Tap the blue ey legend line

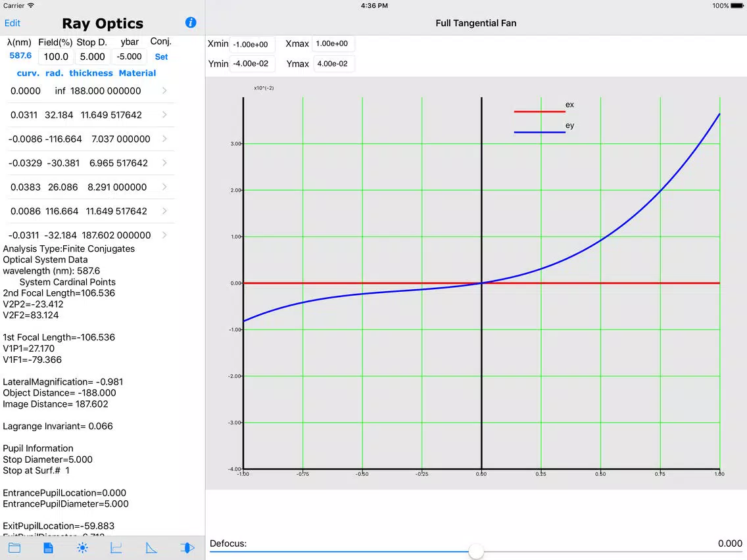coord(539,132)
